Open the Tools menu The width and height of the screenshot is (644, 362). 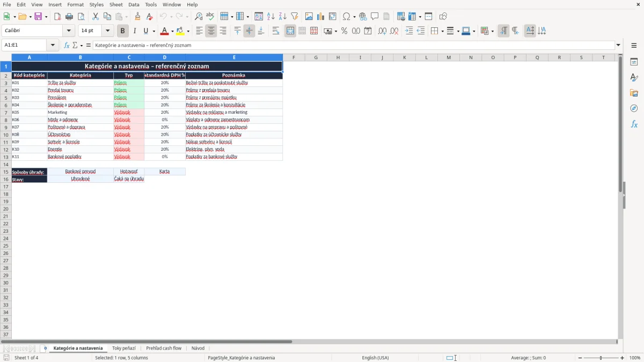[x=151, y=4]
